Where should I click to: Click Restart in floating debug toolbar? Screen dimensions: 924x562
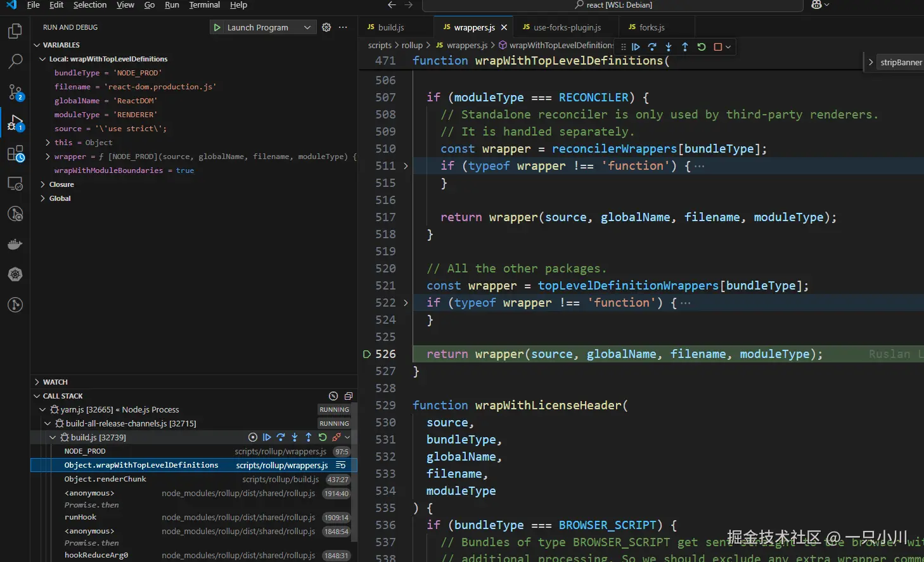click(702, 47)
